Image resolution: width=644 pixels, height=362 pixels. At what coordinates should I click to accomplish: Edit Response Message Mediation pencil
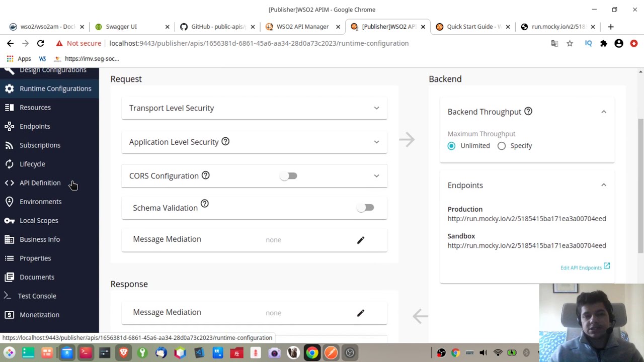tap(361, 313)
